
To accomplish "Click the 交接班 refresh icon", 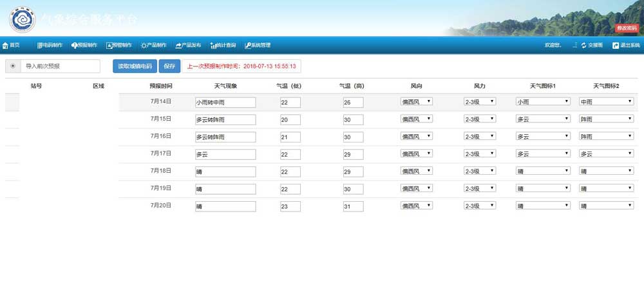I will (583, 46).
